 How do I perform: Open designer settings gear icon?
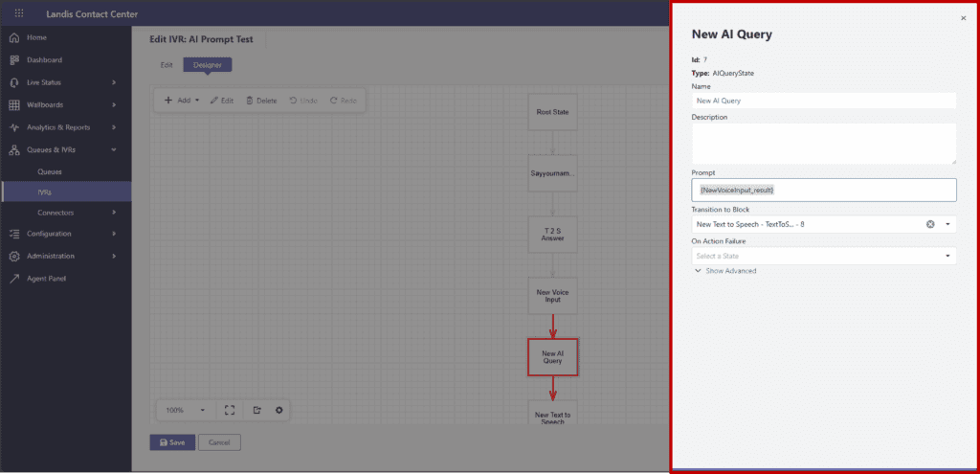point(278,410)
